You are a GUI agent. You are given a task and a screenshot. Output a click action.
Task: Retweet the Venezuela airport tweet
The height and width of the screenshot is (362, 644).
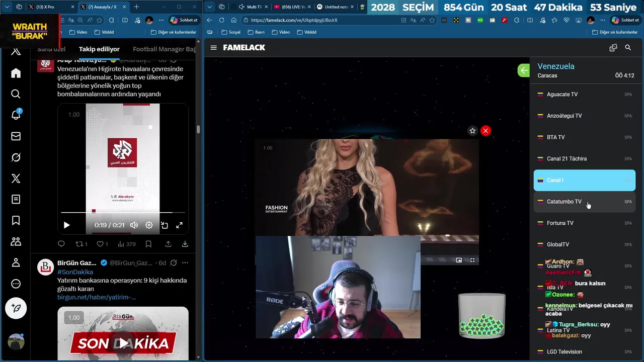click(81, 244)
